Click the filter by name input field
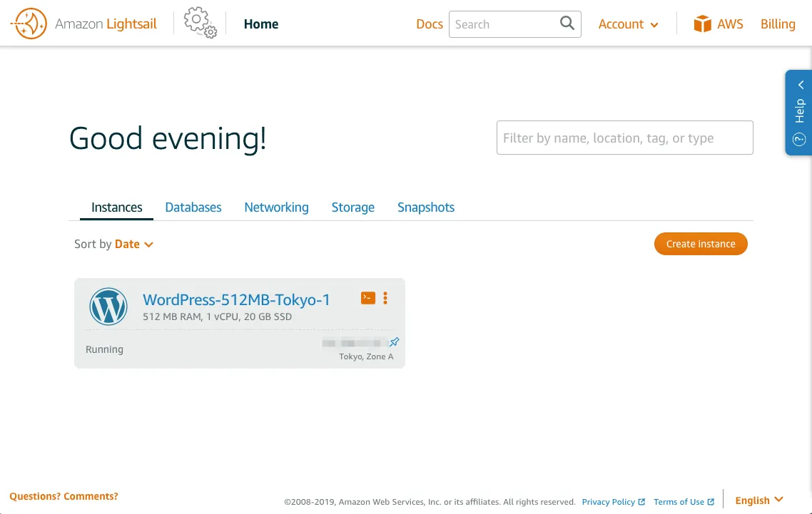812x514 pixels. coord(624,138)
